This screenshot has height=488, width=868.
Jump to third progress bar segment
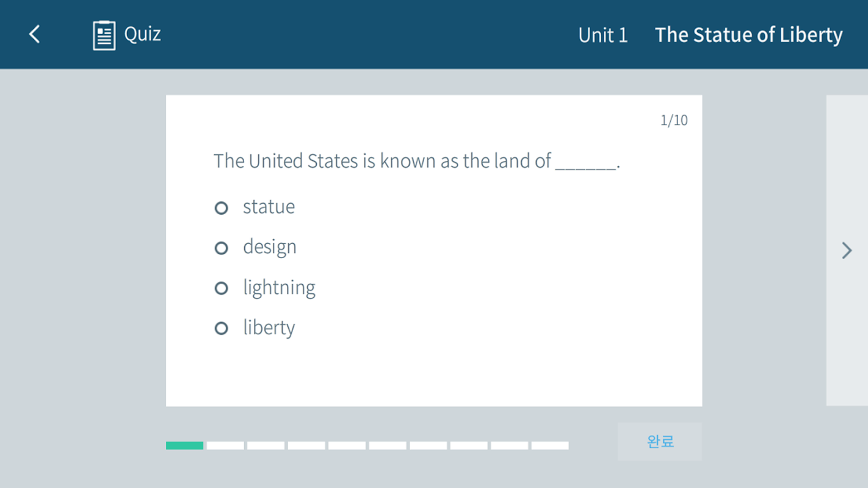pos(266,446)
